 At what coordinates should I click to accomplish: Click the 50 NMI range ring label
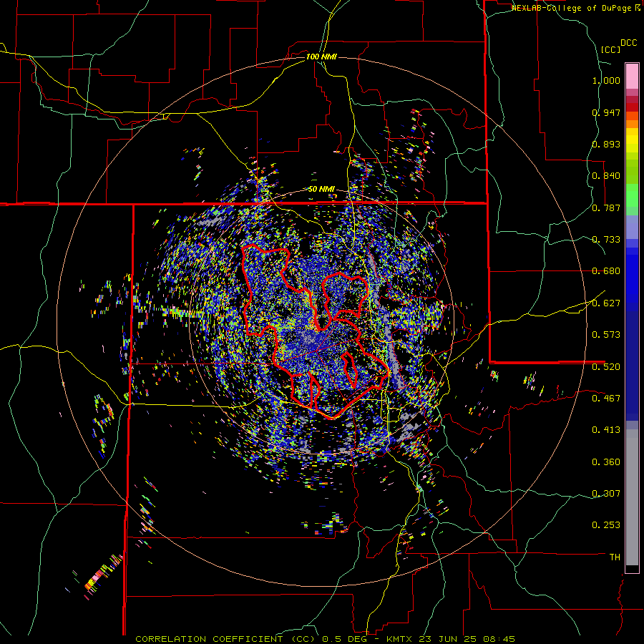click(x=321, y=190)
